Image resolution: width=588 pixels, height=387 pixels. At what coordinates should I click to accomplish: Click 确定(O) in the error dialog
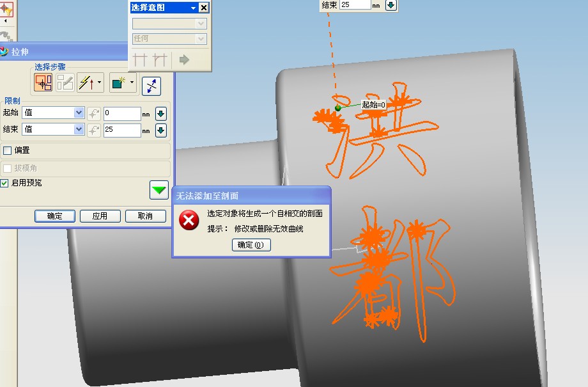[x=251, y=245]
